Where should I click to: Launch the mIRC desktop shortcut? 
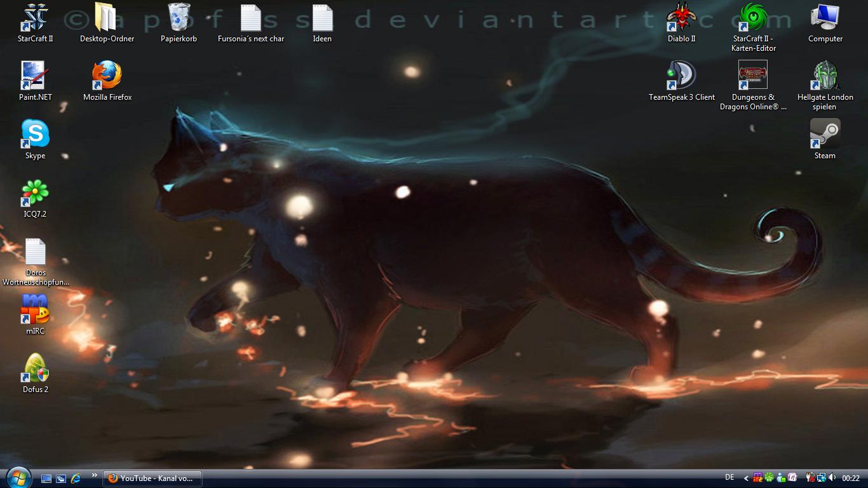(35, 315)
